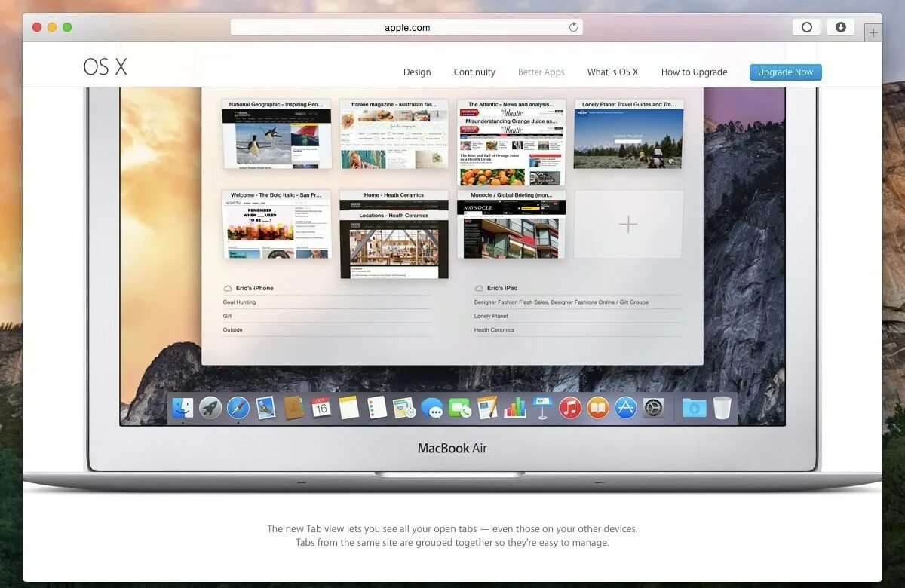Show downloads with the arrow button

pos(841,27)
